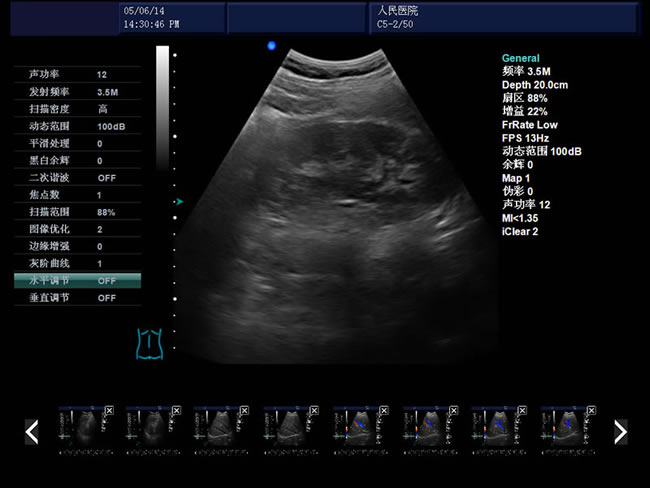Toggle 二次谐波 harmonic setting from OFF

106,177
